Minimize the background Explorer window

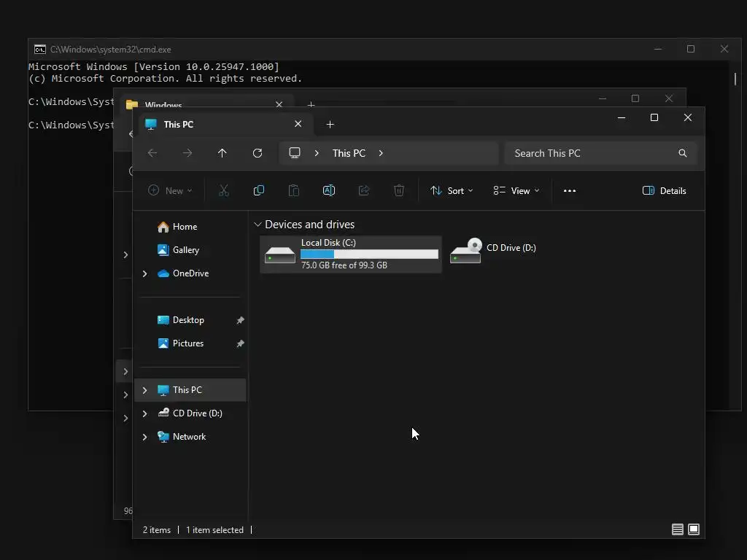tap(603, 98)
